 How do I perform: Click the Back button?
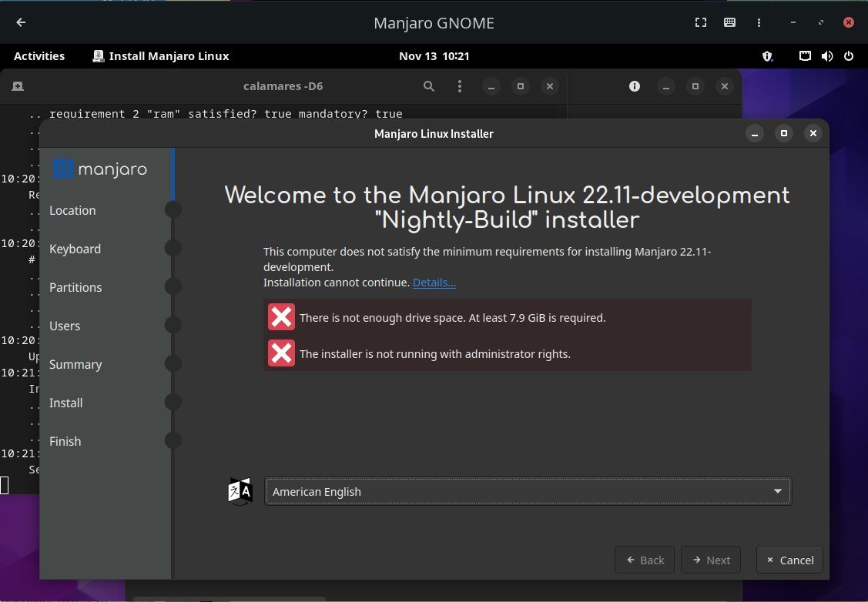[x=645, y=560]
